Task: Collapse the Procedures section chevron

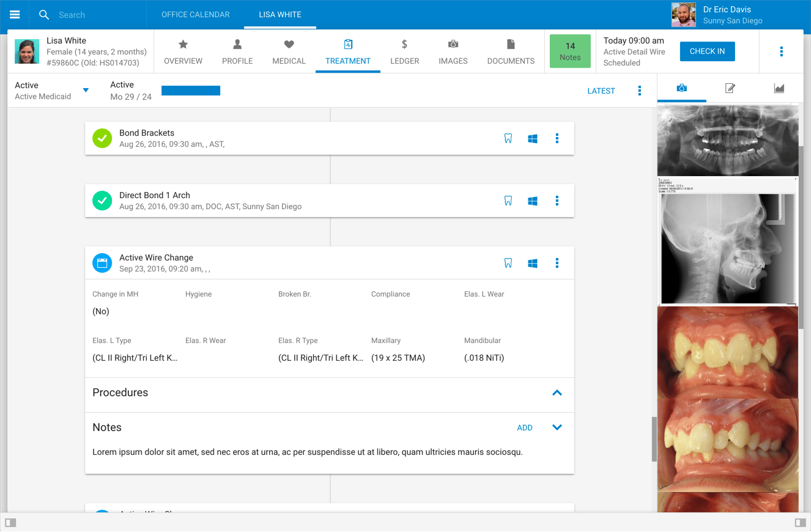Action: [557, 393]
